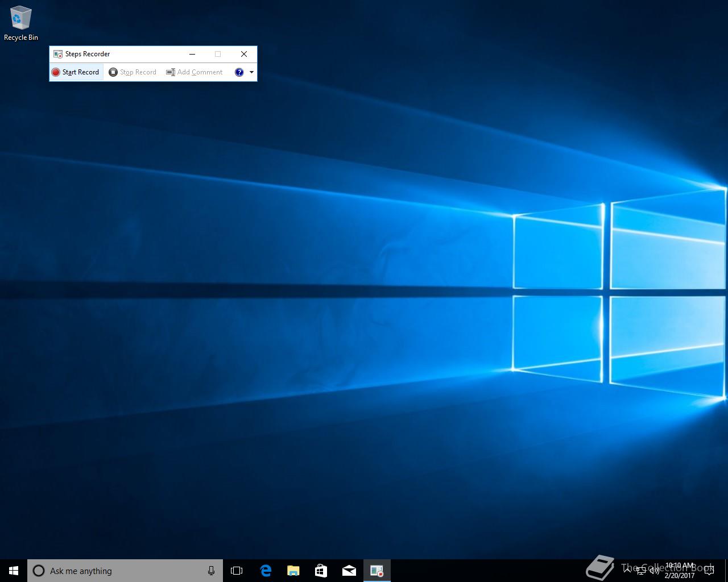Click the disabled Stop Record button
This screenshot has height=582, width=728.
point(133,72)
